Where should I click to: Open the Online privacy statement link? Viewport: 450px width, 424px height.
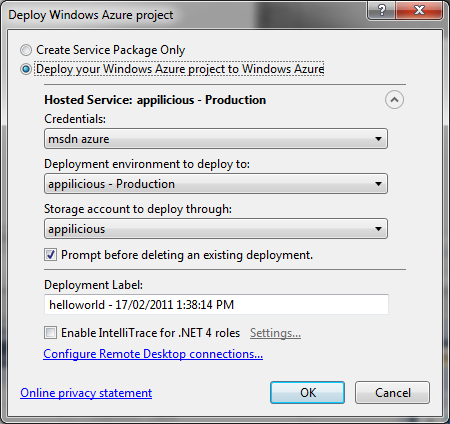[86, 393]
